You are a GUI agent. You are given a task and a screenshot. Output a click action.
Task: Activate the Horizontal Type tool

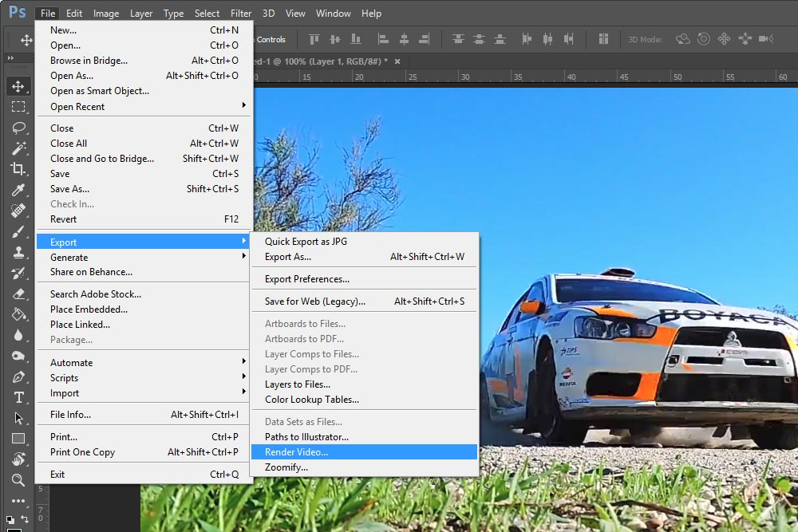18,397
